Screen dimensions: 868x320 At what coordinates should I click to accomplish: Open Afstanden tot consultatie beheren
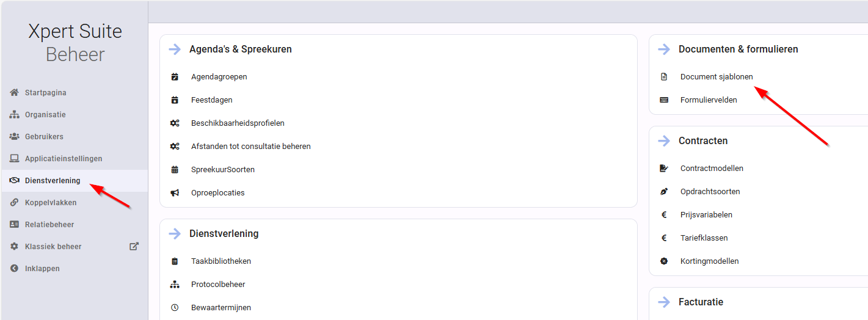click(250, 147)
